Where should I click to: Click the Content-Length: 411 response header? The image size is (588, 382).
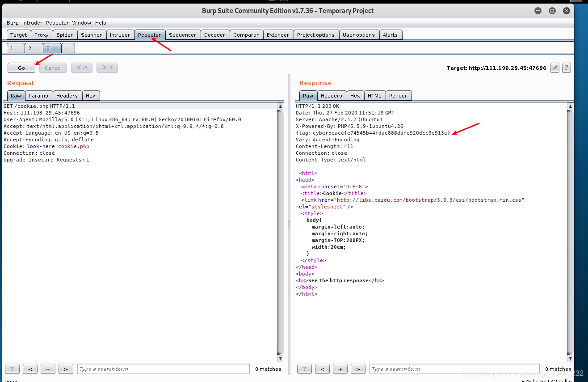pos(324,146)
